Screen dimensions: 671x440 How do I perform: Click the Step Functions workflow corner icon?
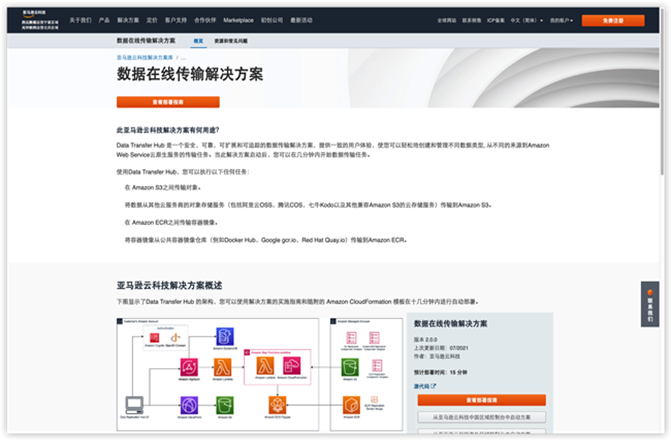point(247,352)
